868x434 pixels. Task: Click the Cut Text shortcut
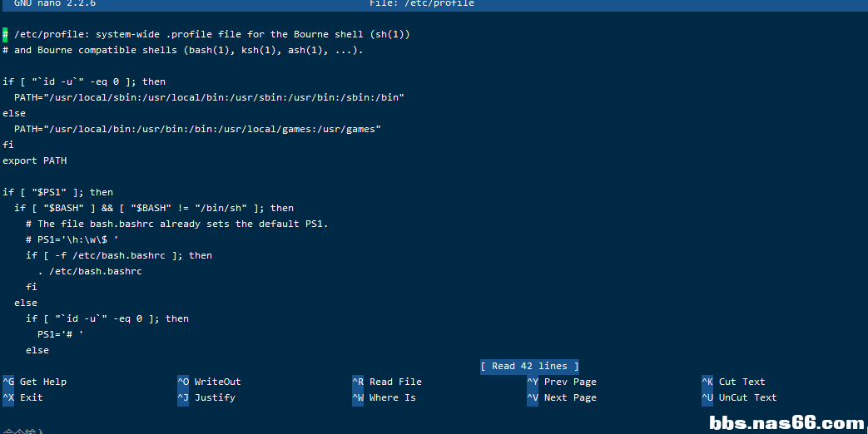[742, 382]
